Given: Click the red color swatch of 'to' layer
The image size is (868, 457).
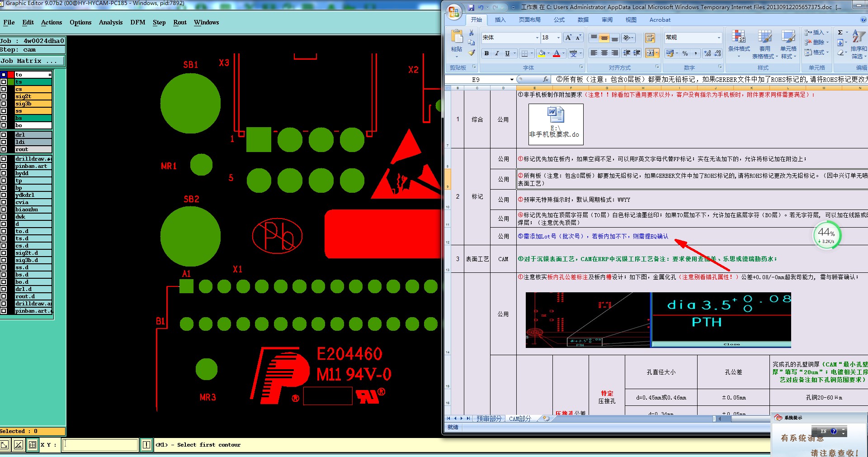Looking at the screenshot, I should [10, 75].
